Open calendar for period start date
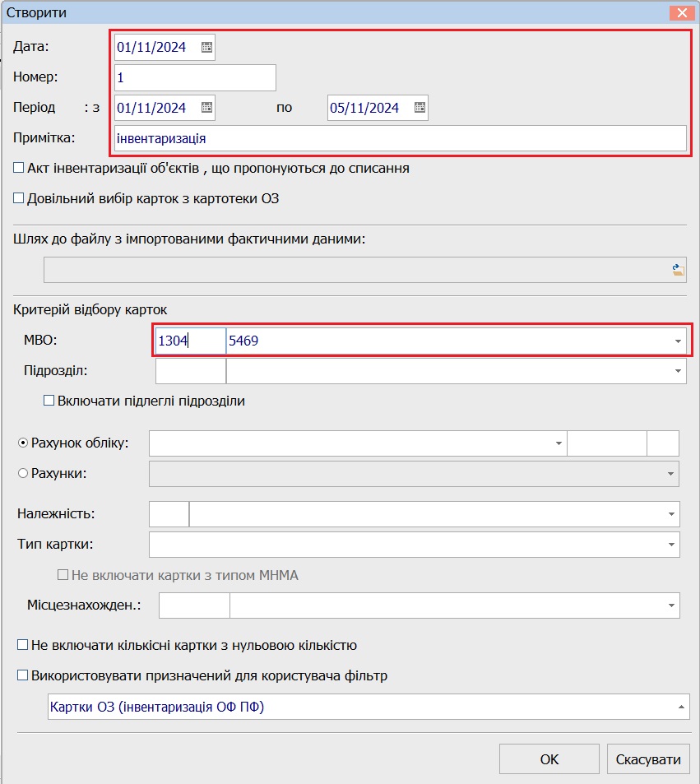 pos(206,108)
